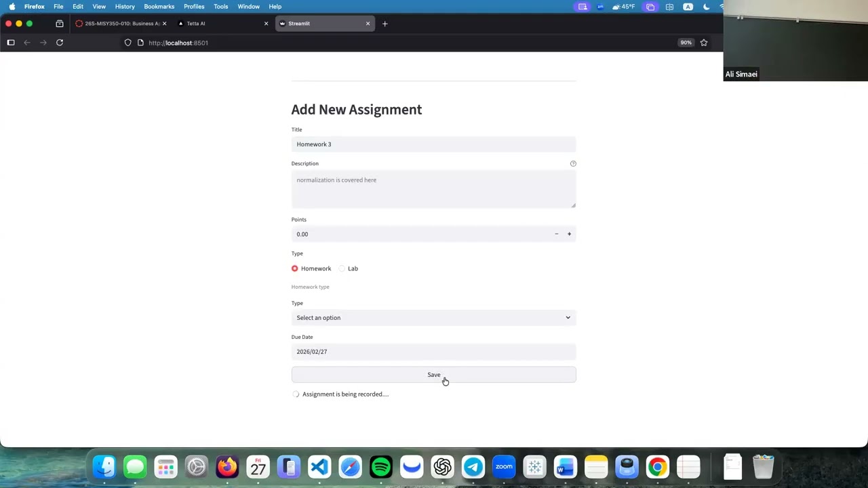Click the 45°F weather menu bar item
The image size is (868, 488).
623,7
